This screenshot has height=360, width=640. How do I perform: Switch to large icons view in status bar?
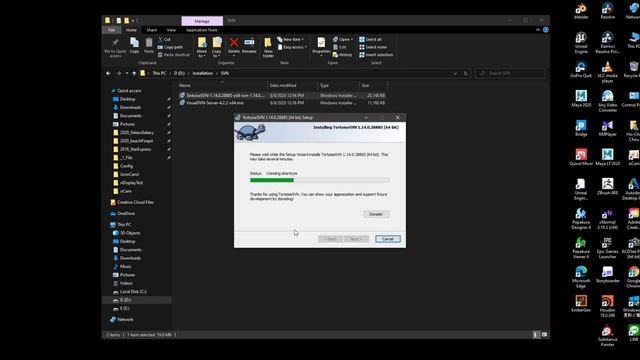pyautogui.click(x=544, y=335)
